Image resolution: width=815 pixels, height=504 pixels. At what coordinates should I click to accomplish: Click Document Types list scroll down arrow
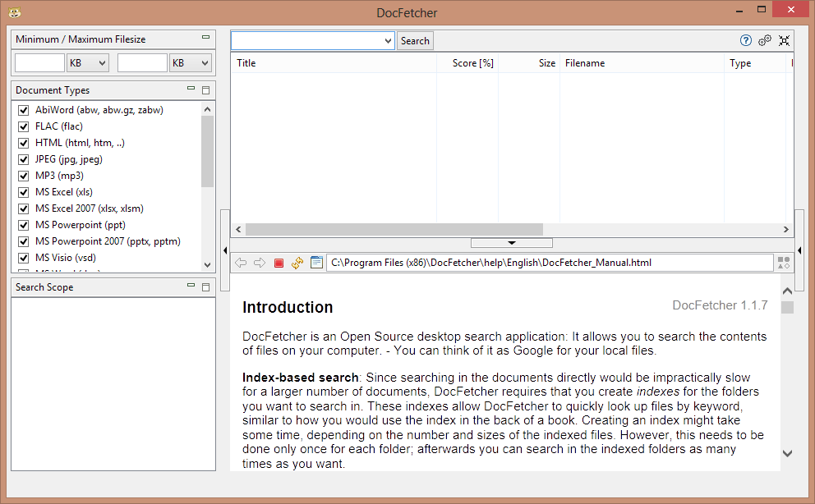[x=207, y=264]
